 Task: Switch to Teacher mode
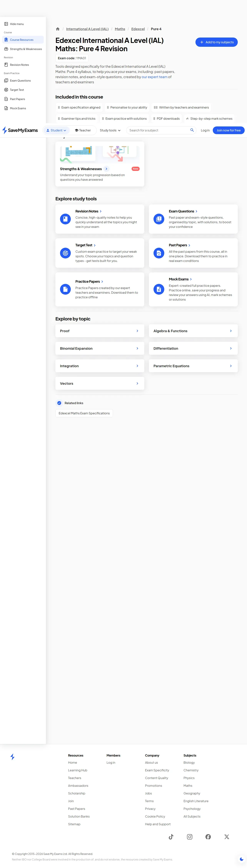coord(83,130)
